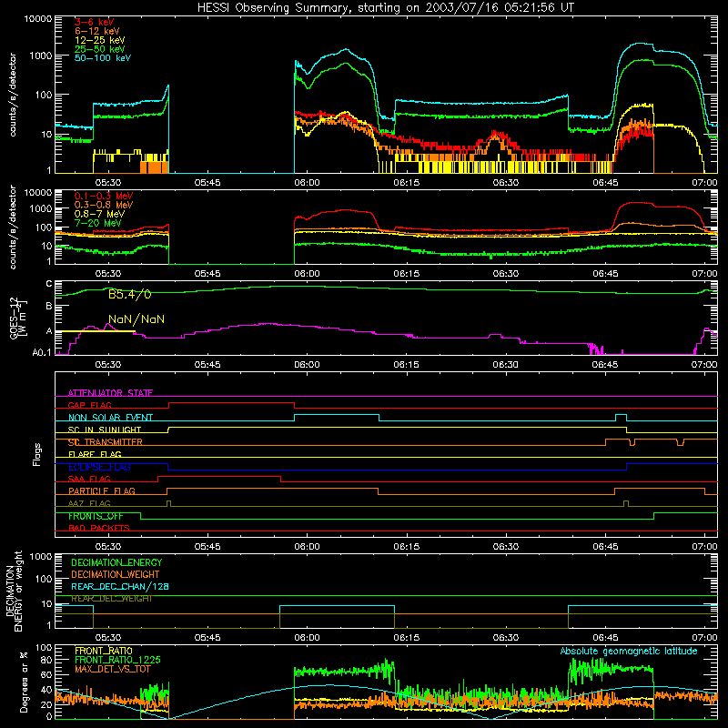This screenshot has width=728, height=728.
Task: Click the 05:30 tick label below decimation panel
Action: click(x=108, y=638)
